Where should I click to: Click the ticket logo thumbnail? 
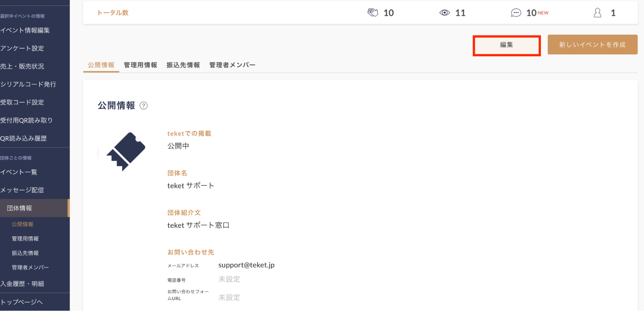point(126,151)
